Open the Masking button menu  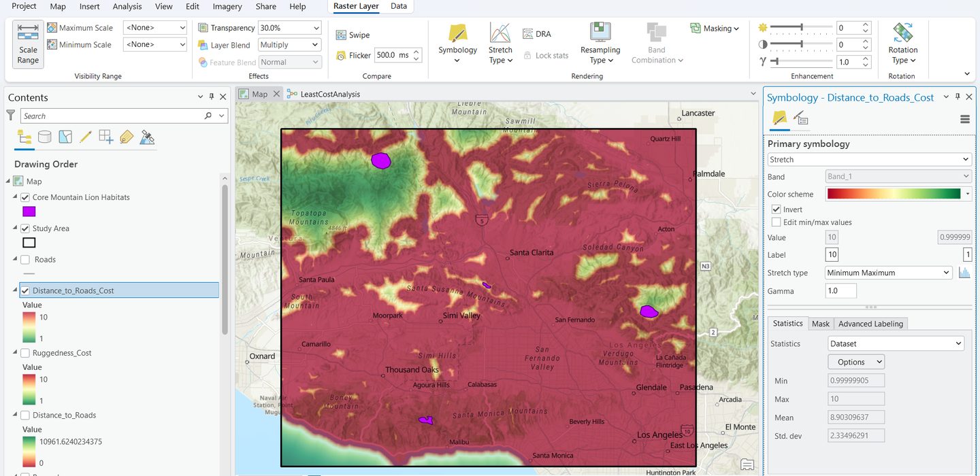tap(715, 29)
